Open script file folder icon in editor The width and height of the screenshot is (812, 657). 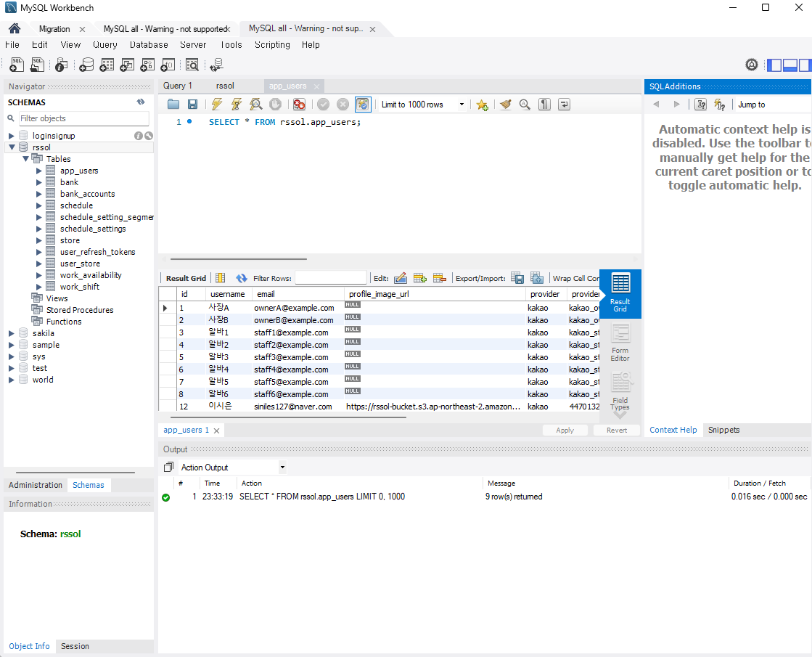pos(173,105)
